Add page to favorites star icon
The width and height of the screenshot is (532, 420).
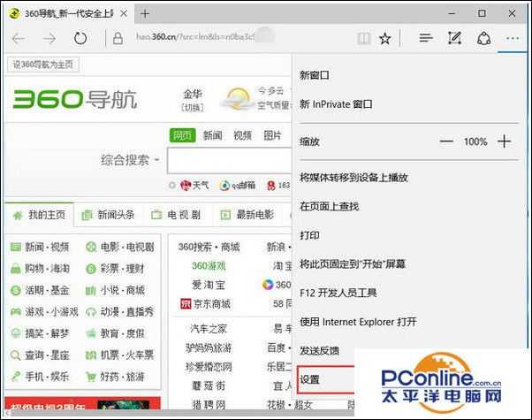click(x=385, y=38)
